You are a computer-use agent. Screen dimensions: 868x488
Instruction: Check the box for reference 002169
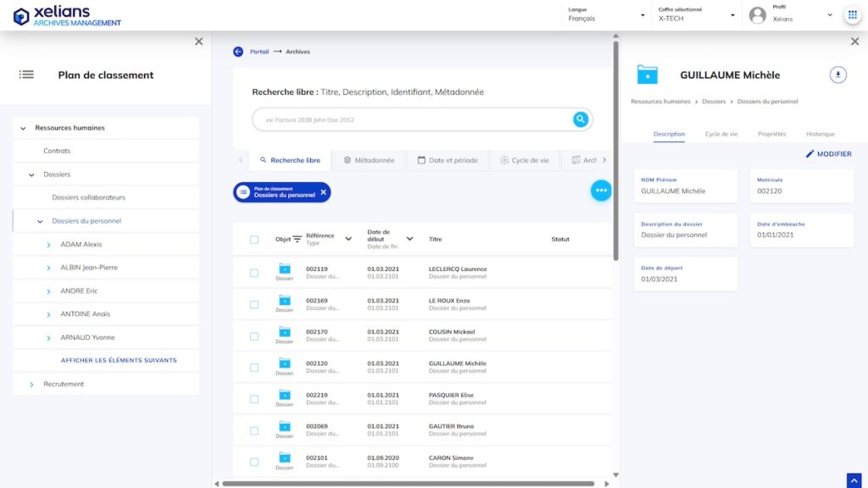point(254,304)
